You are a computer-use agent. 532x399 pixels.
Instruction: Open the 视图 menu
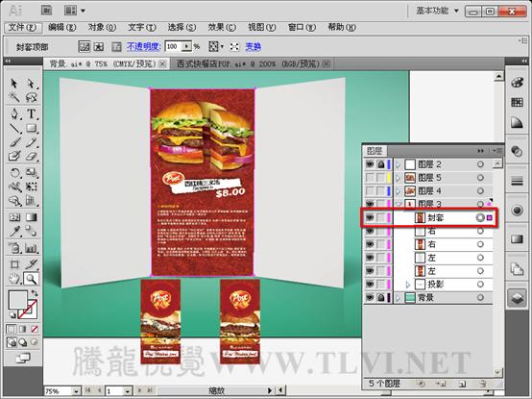click(261, 27)
